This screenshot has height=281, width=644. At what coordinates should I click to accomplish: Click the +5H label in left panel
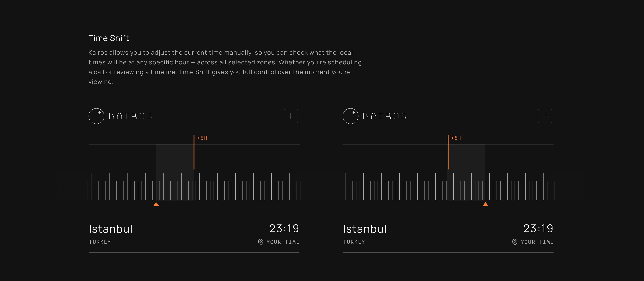point(202,138)
